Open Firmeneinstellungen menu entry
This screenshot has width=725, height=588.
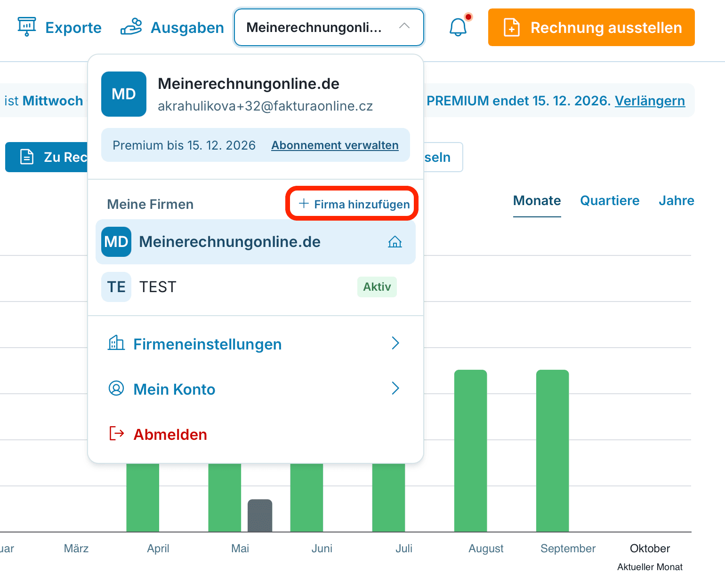coord(256,343)
